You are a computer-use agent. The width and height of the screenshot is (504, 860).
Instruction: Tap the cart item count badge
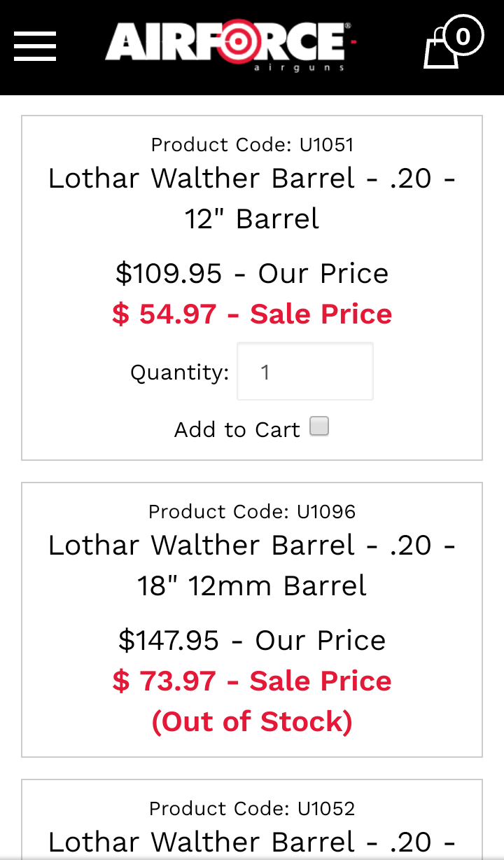463,35
